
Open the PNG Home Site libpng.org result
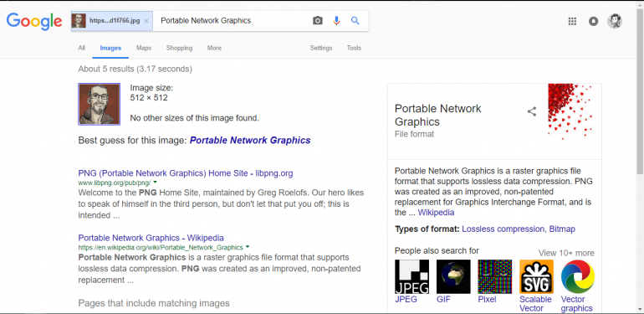click(186, 173)
